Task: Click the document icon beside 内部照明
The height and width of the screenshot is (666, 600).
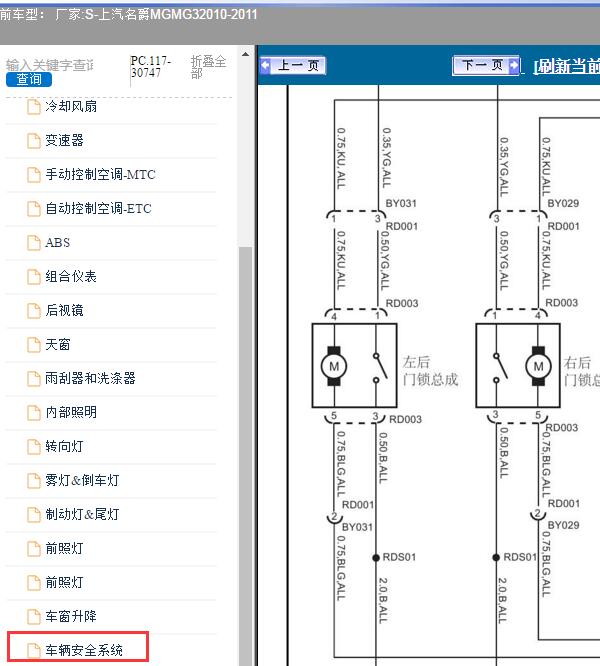Action: (34, 412)
